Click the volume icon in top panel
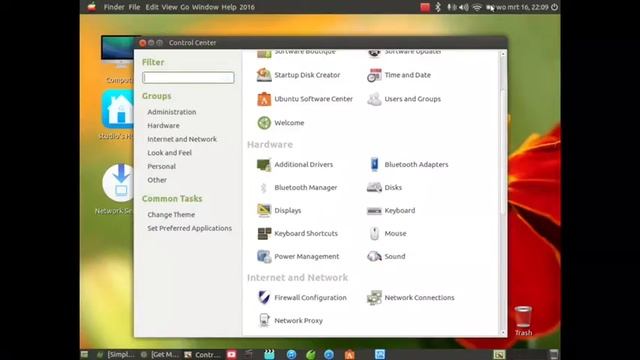The height and width of the screenshot is (360, 640). [464, 7]
